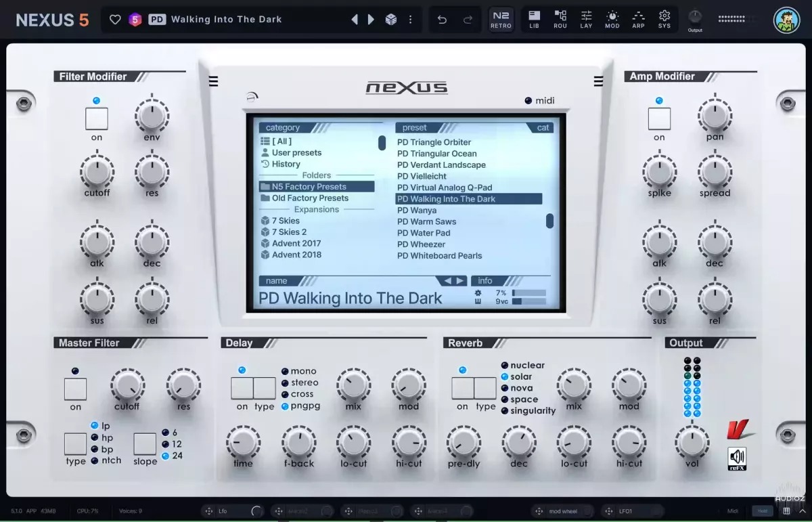Favorite the preset with the heart icon
This screenshot has width=812, height=522.
pyautogui.click(x=115, y=19)
